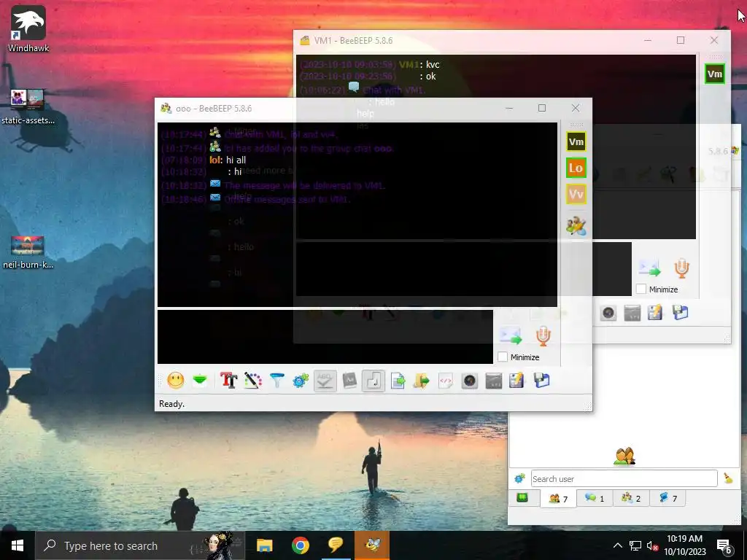The height and width of the screenshot is (560, 747).
Task: Show hidden tray icons chevron
Action: [617, 545]
